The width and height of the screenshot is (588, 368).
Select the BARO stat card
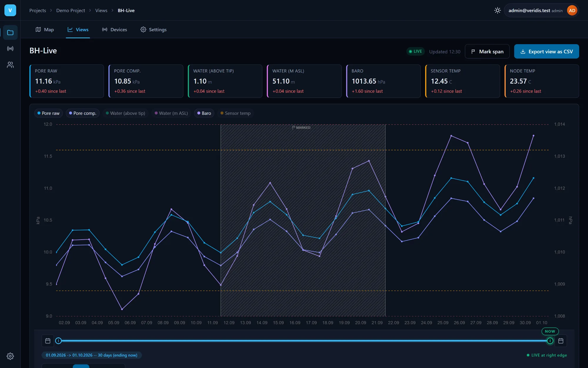tap(383, 81)
